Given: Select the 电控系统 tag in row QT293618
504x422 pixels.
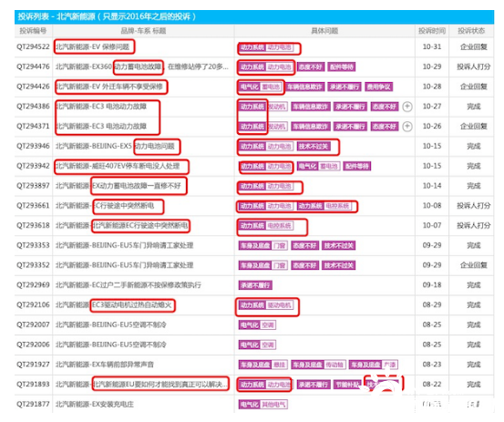Looking at the screenshot, I should point(280,226).
